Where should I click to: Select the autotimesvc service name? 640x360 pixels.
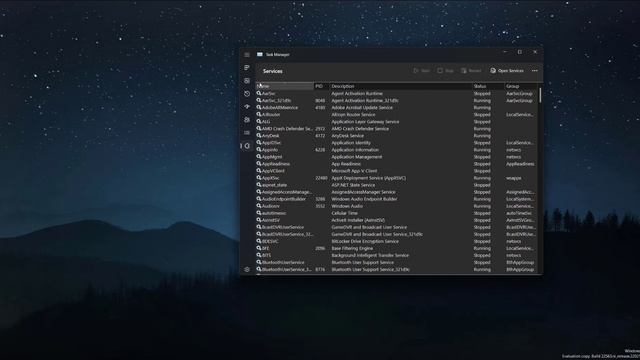point(274,213)
